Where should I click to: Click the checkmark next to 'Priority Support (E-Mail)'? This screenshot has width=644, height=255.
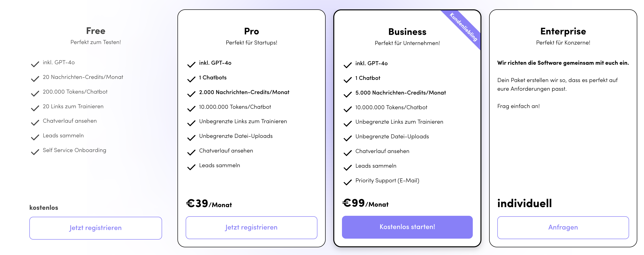347,182
